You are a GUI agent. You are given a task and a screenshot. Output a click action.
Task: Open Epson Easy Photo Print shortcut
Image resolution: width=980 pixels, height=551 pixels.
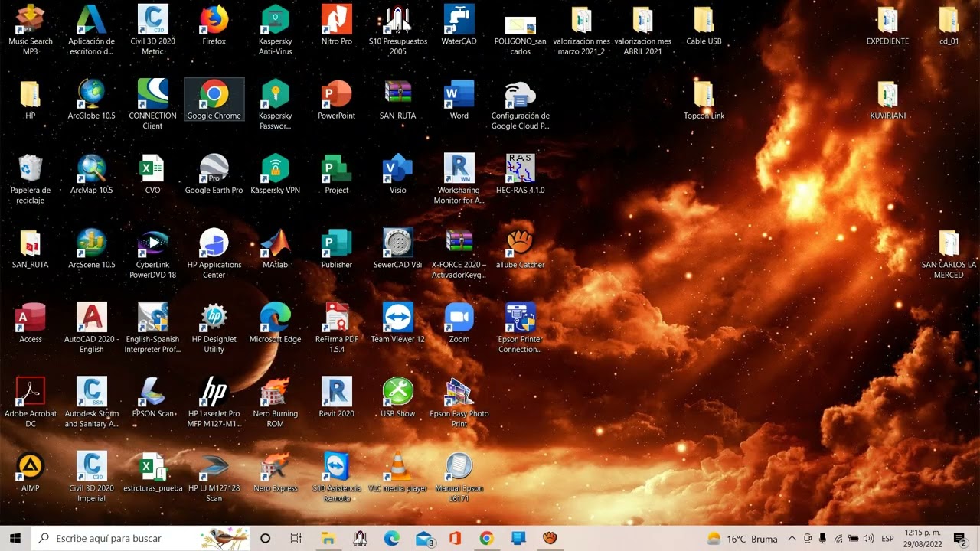[x=459, y=402]
